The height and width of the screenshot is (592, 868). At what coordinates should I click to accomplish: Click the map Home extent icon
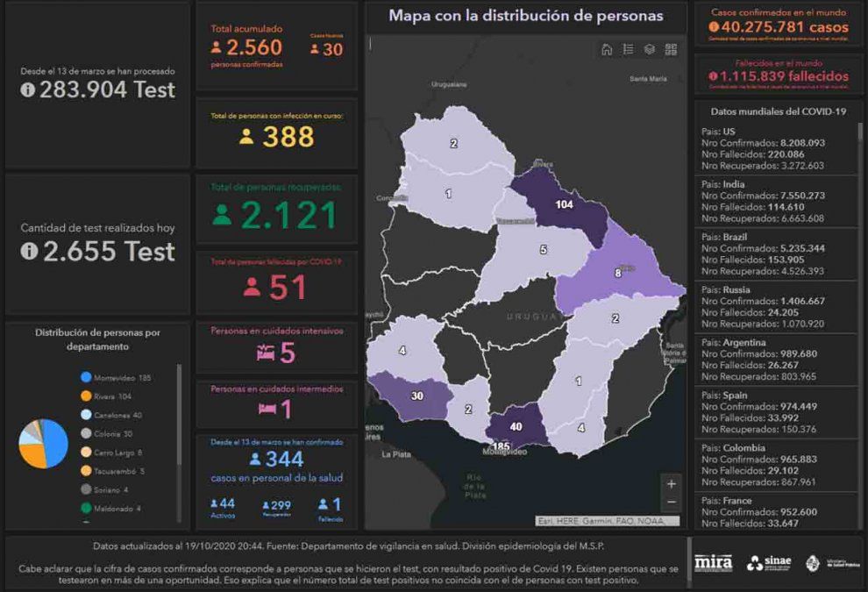[607, 50]
